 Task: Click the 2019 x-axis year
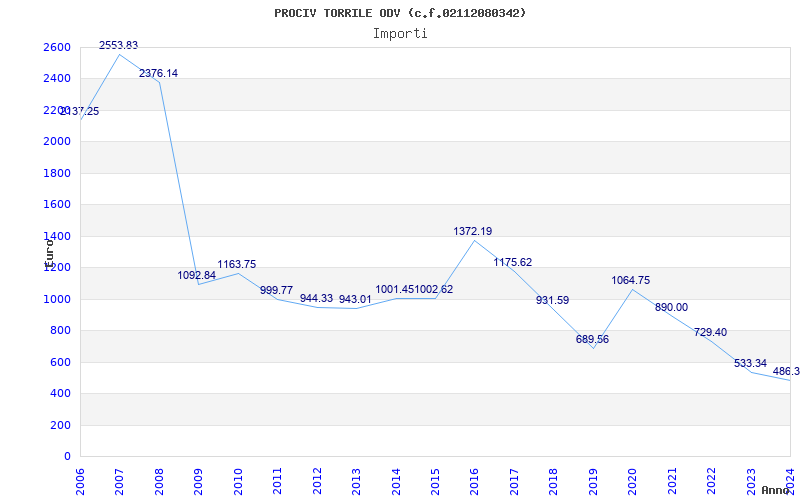pyautogui.click(x=592, y=481)
